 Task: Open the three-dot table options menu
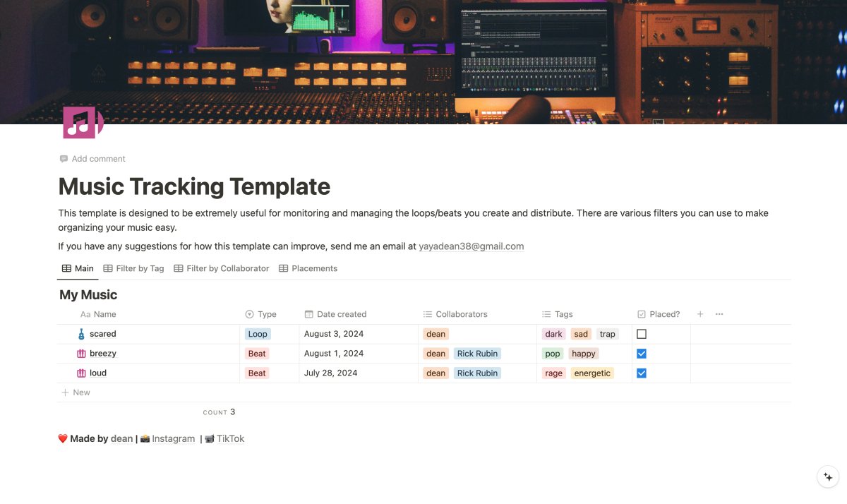719,314
